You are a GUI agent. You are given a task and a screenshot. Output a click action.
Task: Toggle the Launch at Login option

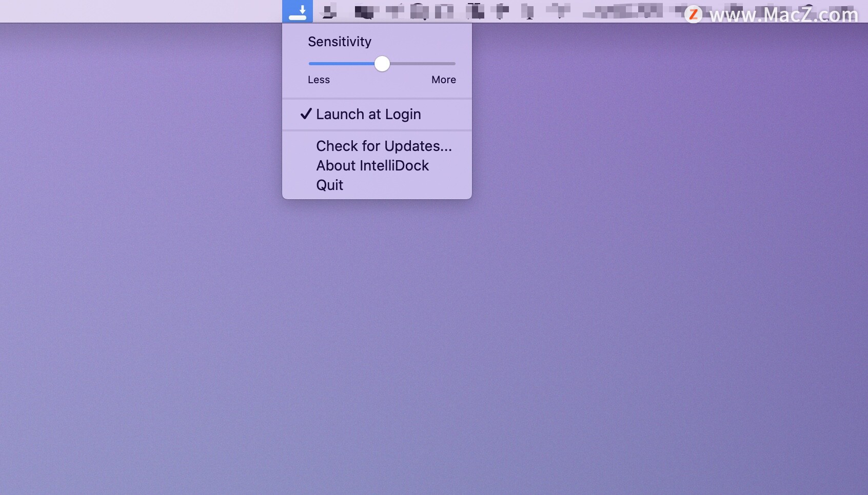pyautogui.click(x=377, y=115)
